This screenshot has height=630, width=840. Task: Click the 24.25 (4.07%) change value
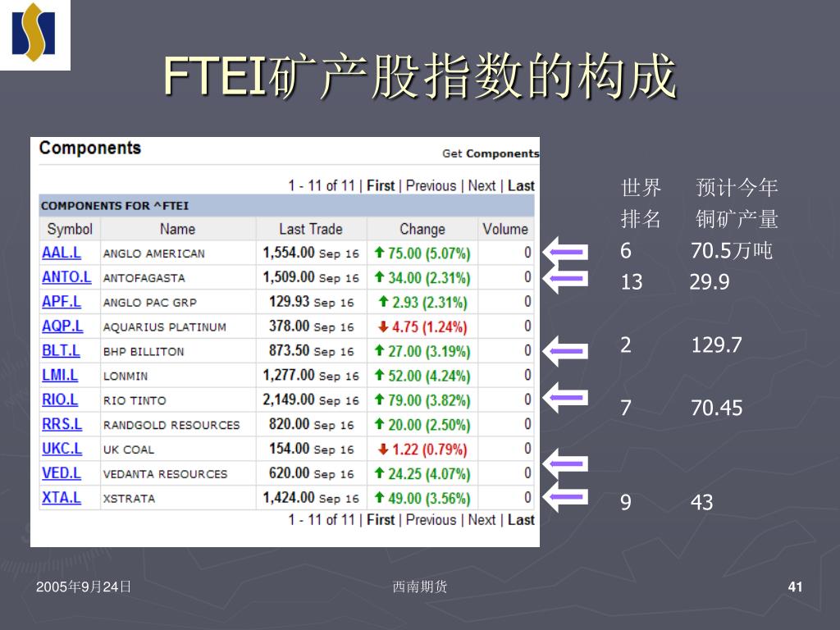[429, 474]
